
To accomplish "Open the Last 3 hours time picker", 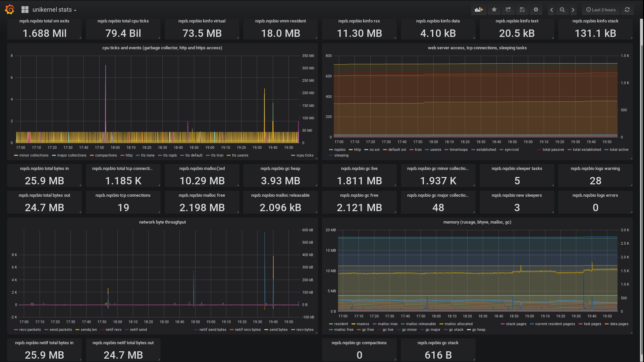I will [x=601, y=10].
